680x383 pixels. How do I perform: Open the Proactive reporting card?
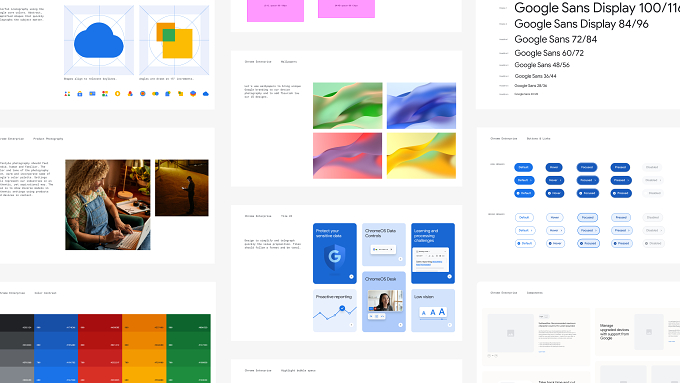pyautogui.click(x=335, y=311)
